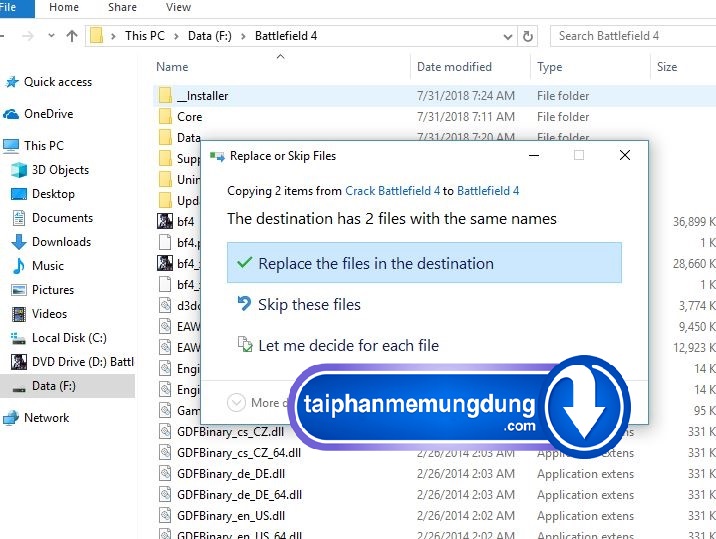Click the Downloads arrow icon
Image resolution: width=716 pixels, height=539 pixels.
pos(19,242)
